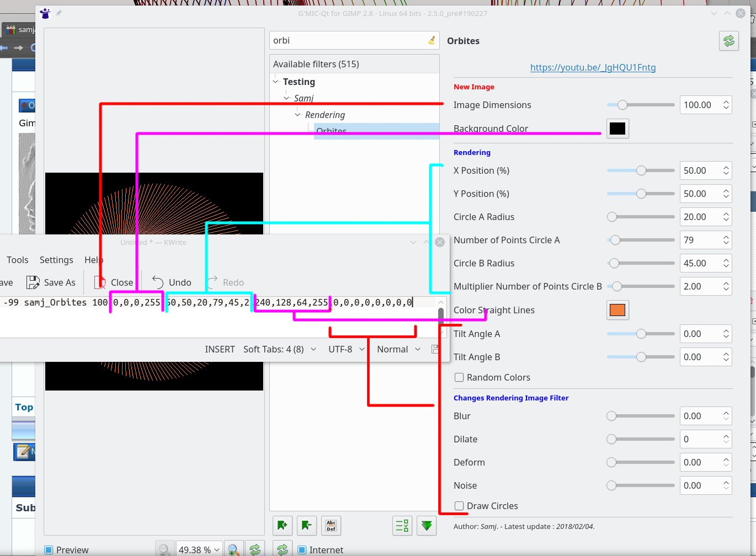Image resolution: width=756 pixels, height=556 pixels.
Task: Enable the Random Colors checkbox
Action: pos(459,377)
